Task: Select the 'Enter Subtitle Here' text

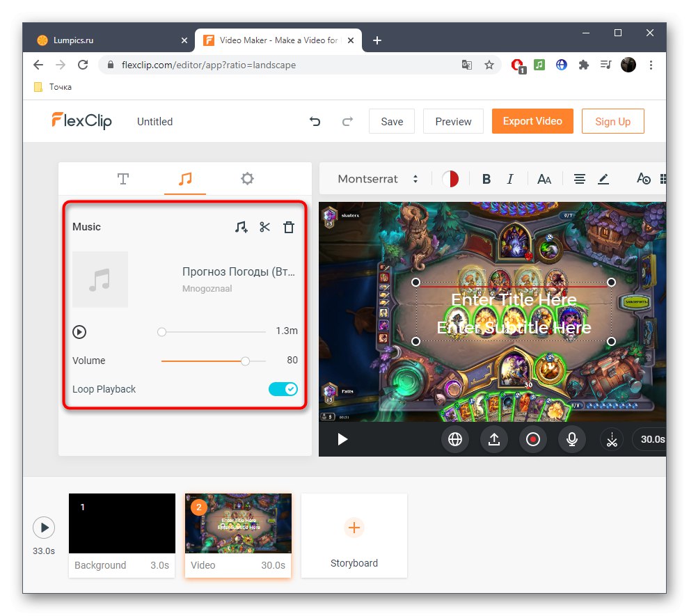Action: [514, 327]
